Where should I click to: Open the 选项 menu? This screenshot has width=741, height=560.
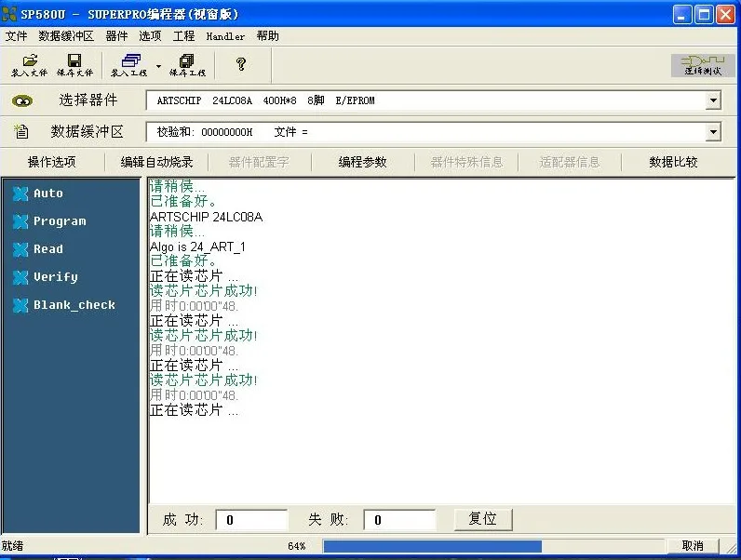pos(150,36)
